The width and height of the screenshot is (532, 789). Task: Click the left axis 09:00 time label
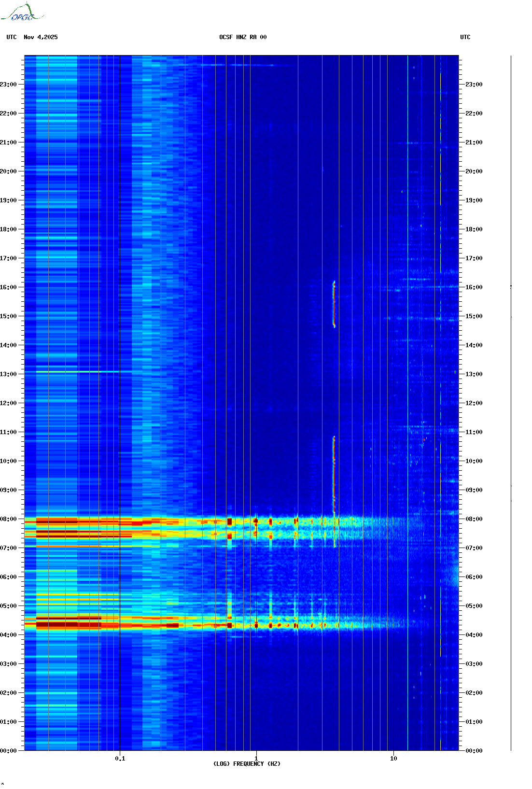[8, 490]
